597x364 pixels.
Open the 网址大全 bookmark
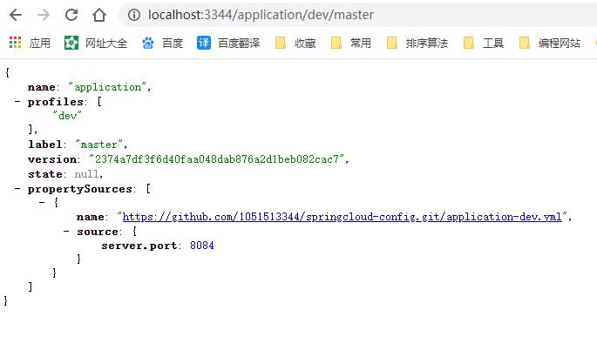click(96, 43)
